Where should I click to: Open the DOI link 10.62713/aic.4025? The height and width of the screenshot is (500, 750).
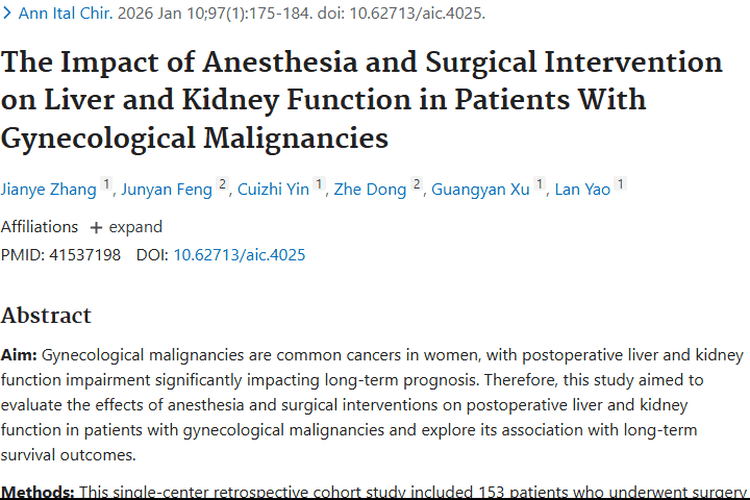pos(239,255)
